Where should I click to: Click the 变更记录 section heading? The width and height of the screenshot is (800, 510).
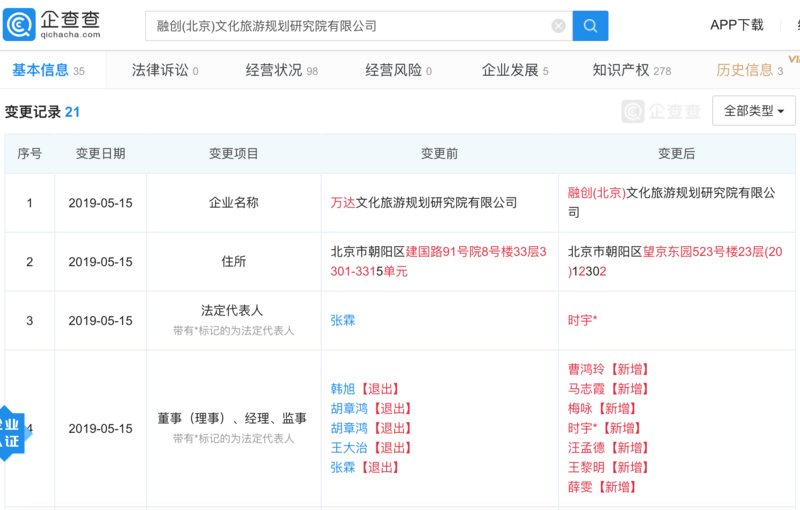(42, 112)
